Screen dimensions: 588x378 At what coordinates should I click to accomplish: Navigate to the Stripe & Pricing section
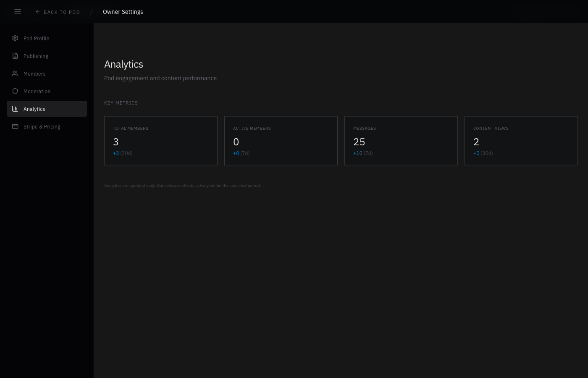pyautogui.click(x=42, y=126)
